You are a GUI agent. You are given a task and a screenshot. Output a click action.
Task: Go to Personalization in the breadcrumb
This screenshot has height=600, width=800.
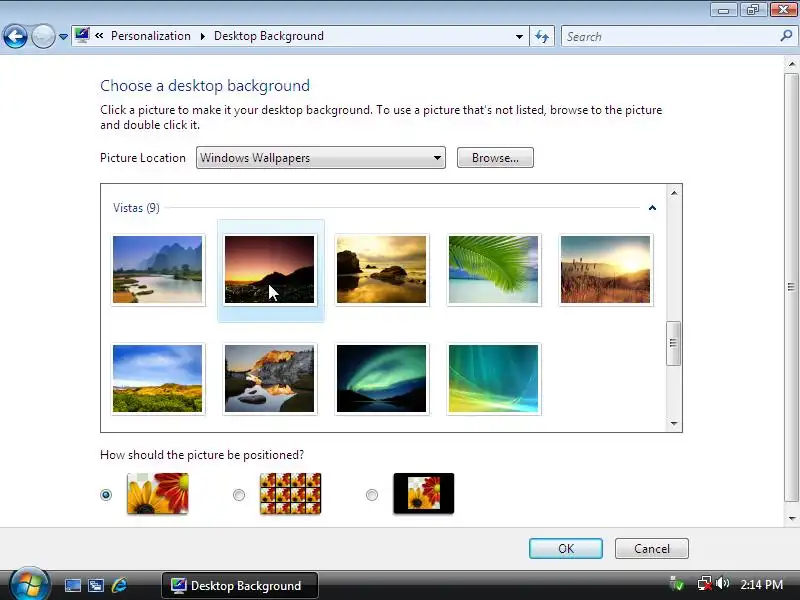click(x=151, y=36)
